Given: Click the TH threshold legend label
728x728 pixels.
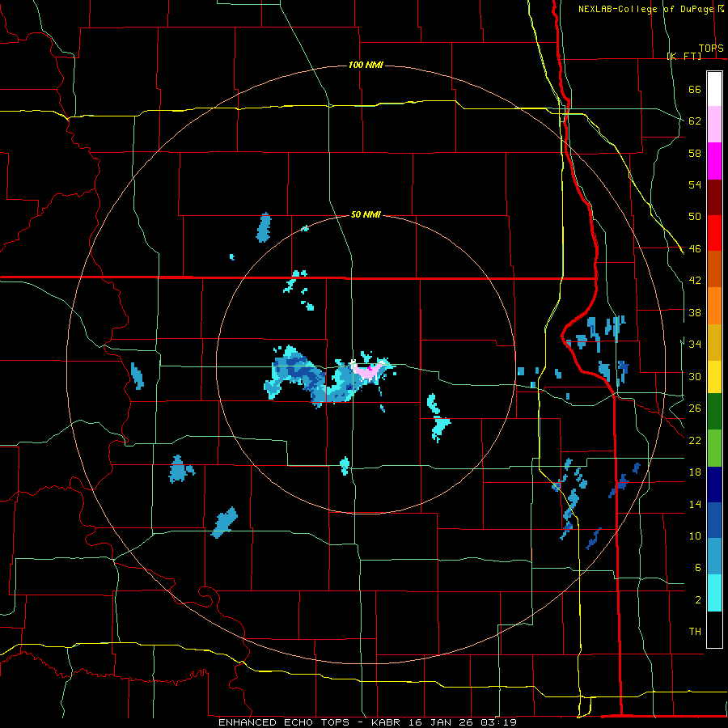Looking at the screenshot, I should [x=695, y=632].
